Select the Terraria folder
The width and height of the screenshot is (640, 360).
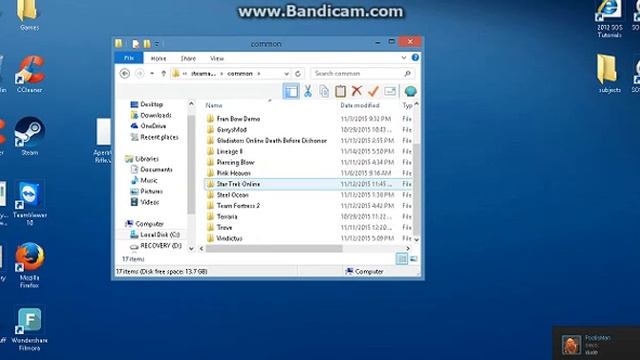[x=227, y=217]
